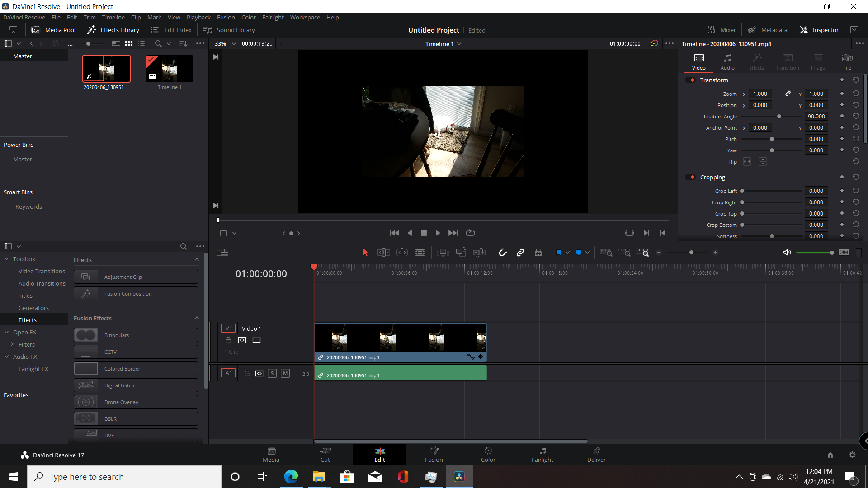Add a blue marker on timeline
Screen dimensions: 868x488
click(579, 253)
